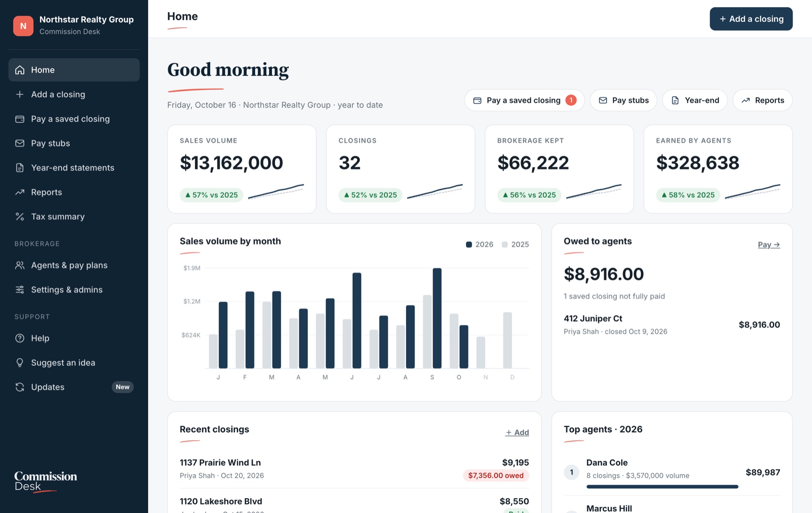Click the June 2026 bar in chart
The width and height of the screenshot is (812, 513).
coord(356,321)
